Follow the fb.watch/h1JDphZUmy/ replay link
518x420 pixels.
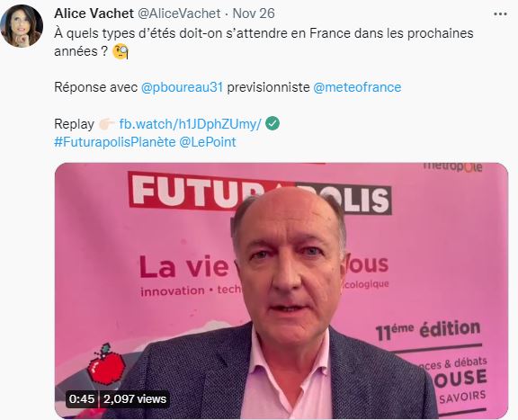click(x=191, y=124)
